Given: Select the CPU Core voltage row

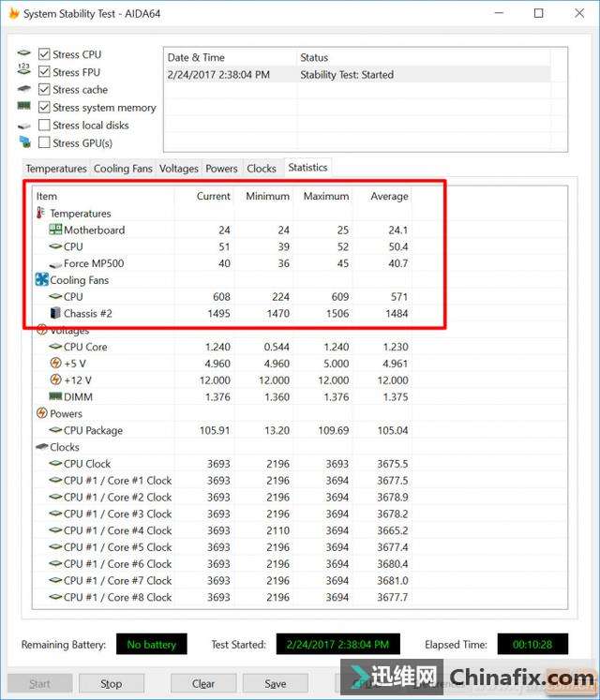Looking at the screenshot, I should tap(222, 347).
